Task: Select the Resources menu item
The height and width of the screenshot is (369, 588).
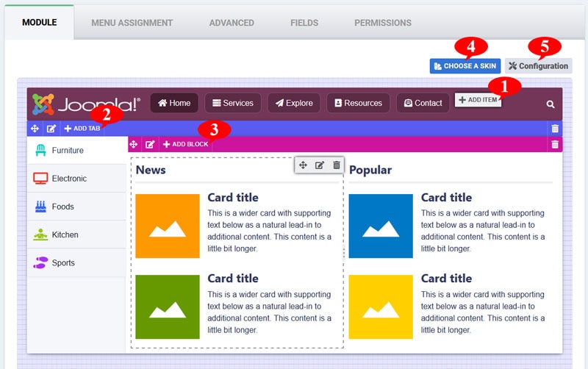Action: click(x=358, y=103)
